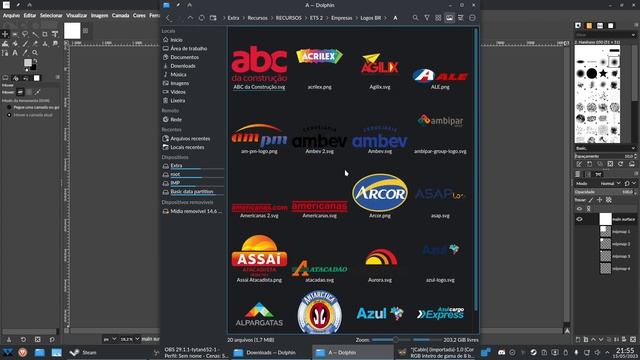
Task: Select the Crop tool in GIMP toolbox
Action: click(45, 34)
